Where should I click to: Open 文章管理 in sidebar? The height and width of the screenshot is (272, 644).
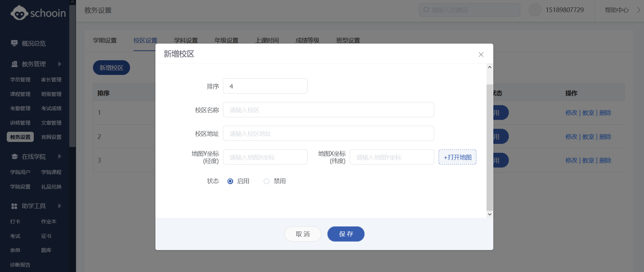(x=51, y=123)
